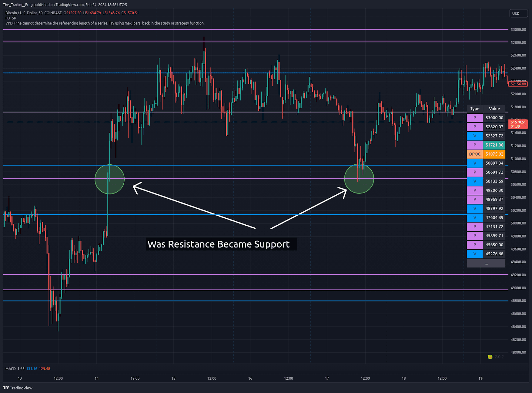Select the table value 47131.72

point(494,227)
